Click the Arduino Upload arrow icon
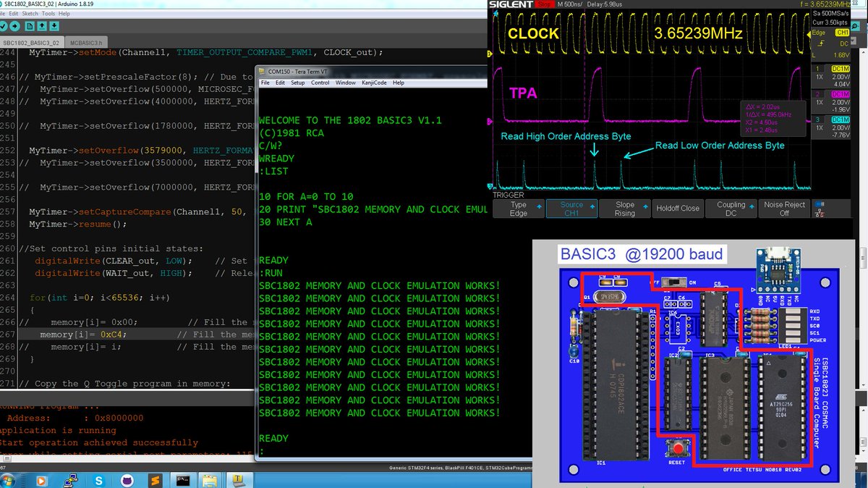 [14, 26]
